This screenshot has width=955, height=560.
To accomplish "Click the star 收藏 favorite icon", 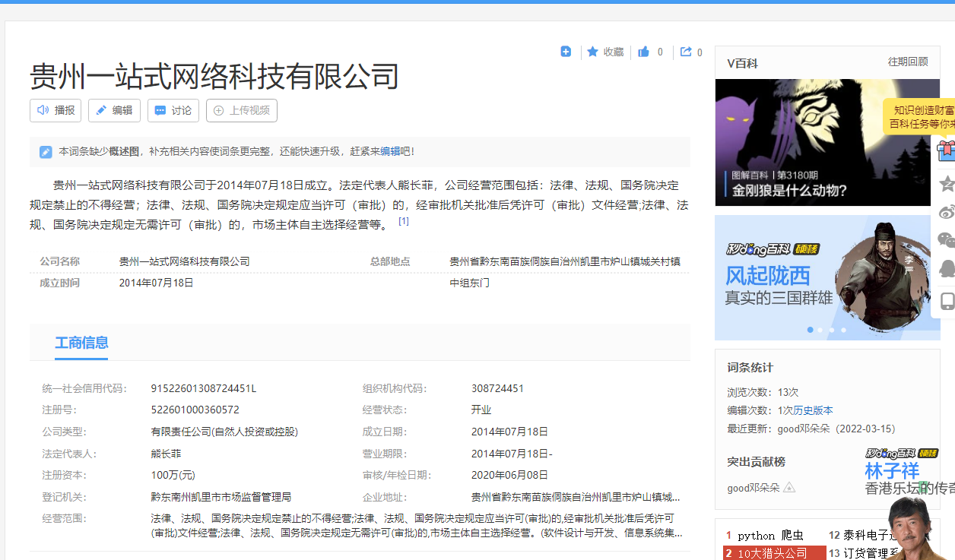I will (592, 52).
